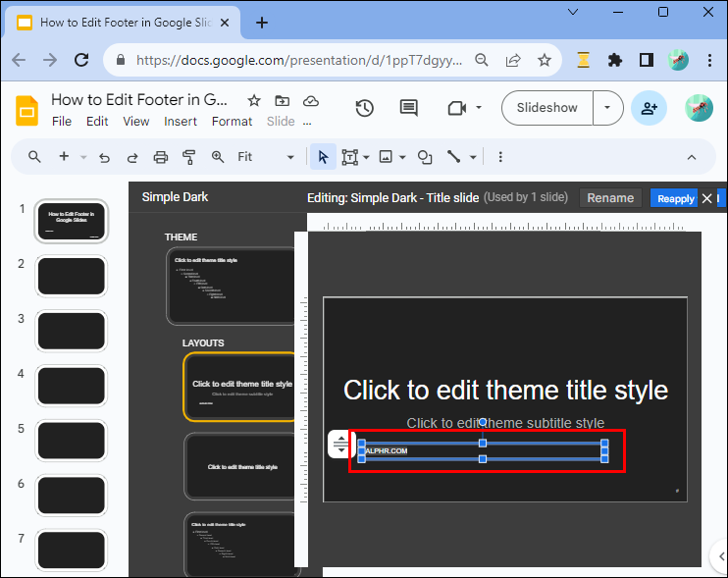Choose the Select cursor tool

[323, 157]
